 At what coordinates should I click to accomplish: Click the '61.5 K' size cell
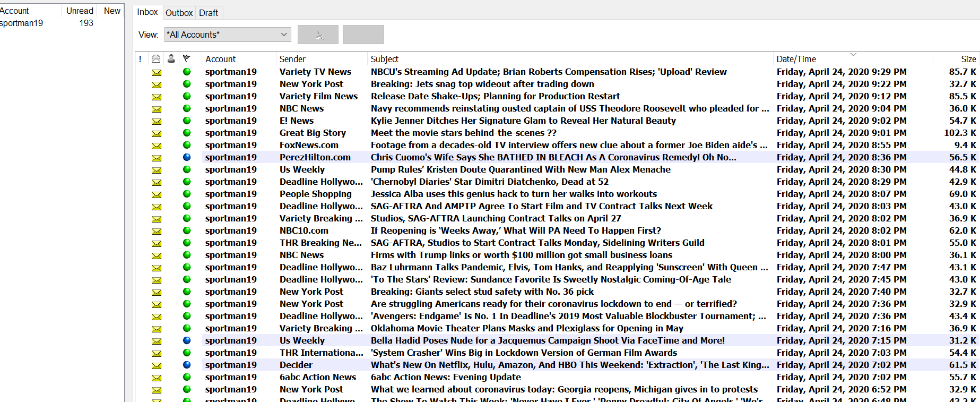pos(962,365)
